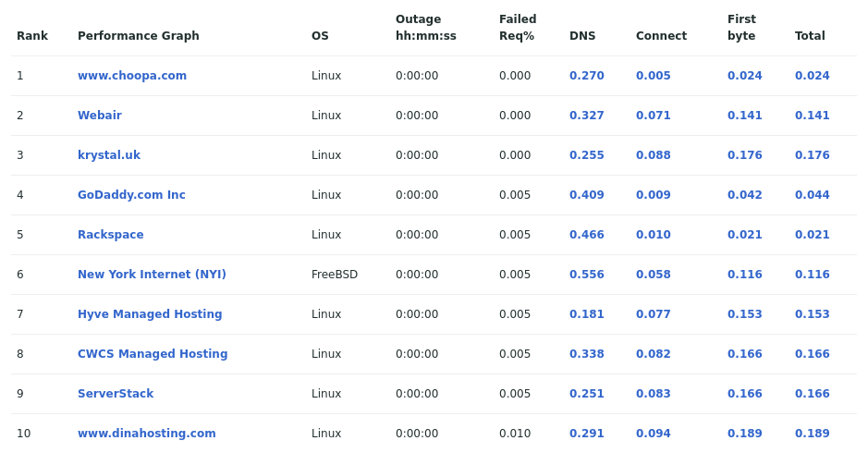Click Total value 0.166 for CWCS Managed Hosting
The image size is (868, 453).
(813, 354)
